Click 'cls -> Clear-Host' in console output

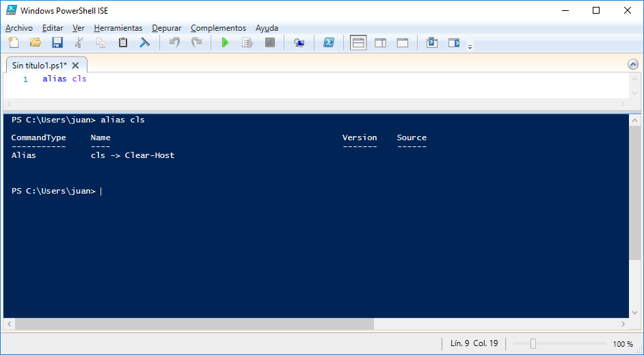click(x=133, y=155)
